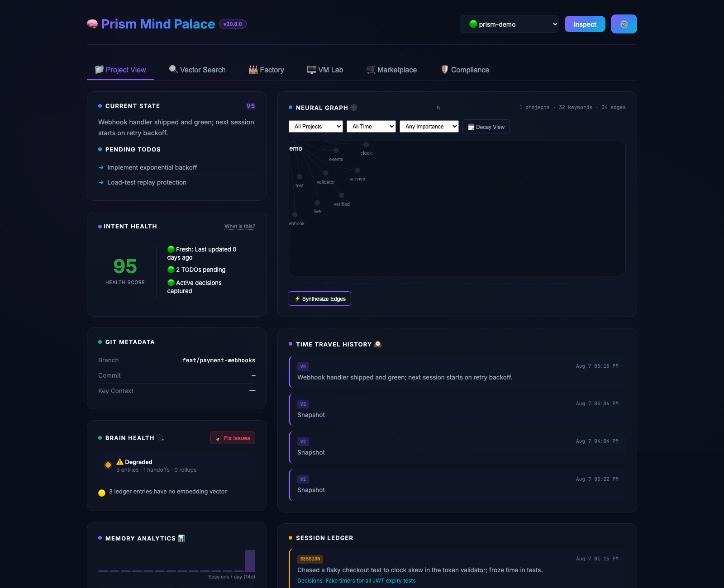Open the 'What is this?' link

point(240,226)
